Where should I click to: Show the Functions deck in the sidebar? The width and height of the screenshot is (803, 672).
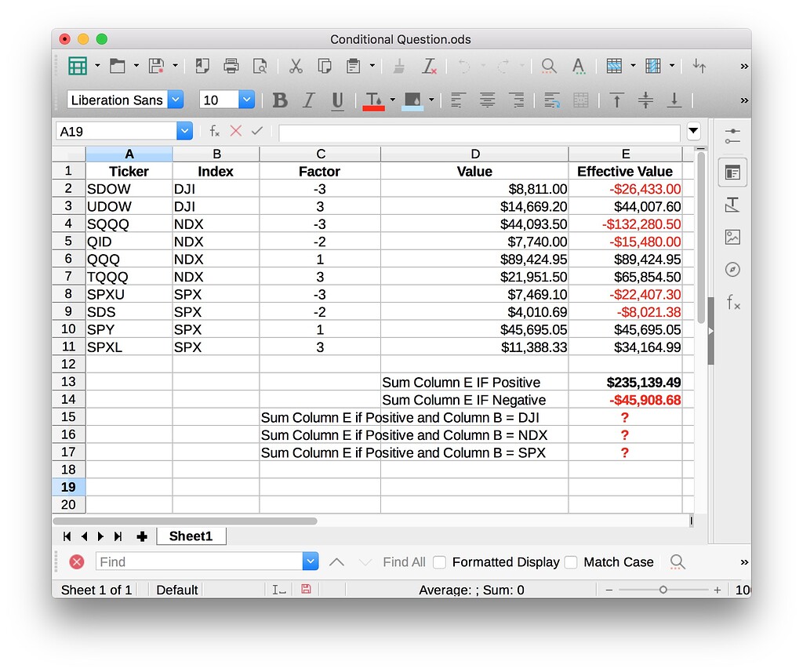(x=732, y=302)
